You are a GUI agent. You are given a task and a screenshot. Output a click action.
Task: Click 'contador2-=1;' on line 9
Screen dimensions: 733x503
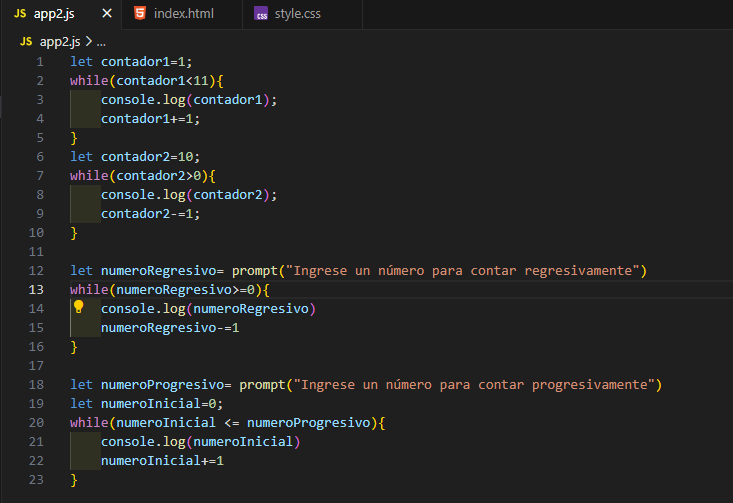point(151,214)
